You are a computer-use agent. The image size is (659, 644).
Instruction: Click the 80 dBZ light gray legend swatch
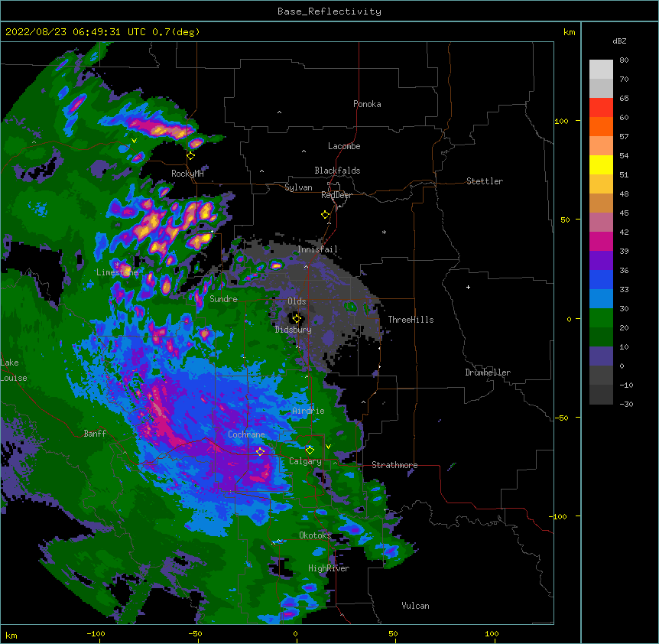coord(601,70)
